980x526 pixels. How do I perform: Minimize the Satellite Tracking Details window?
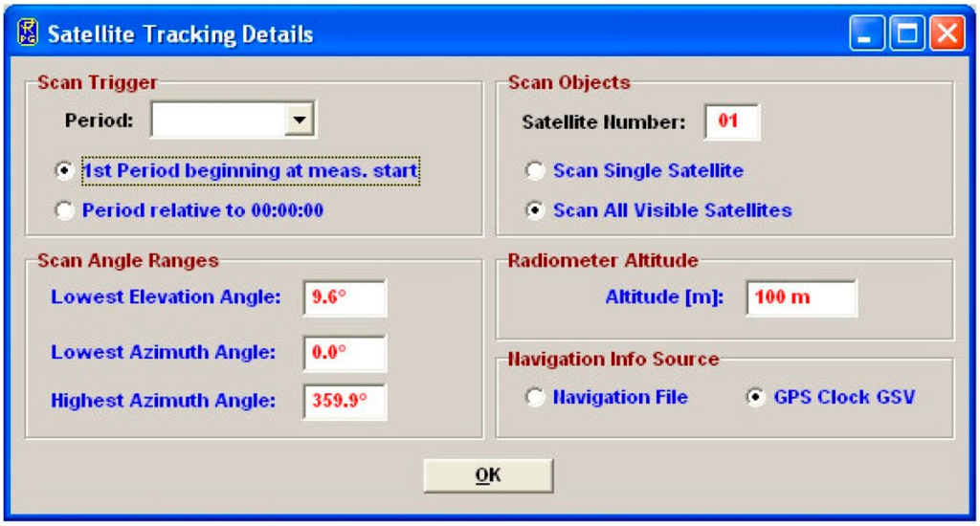coord(866,33)
